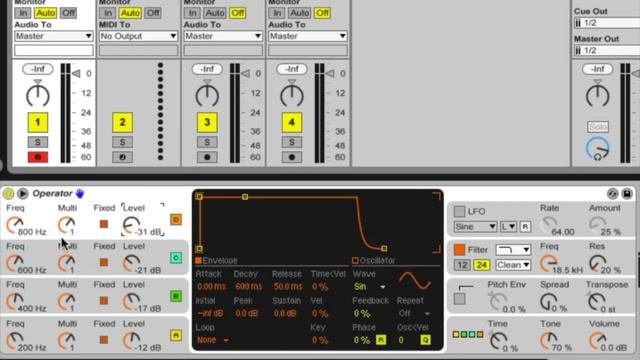
Task: Click the -31 dB Level knob
Action: click(x=131, y=226)
